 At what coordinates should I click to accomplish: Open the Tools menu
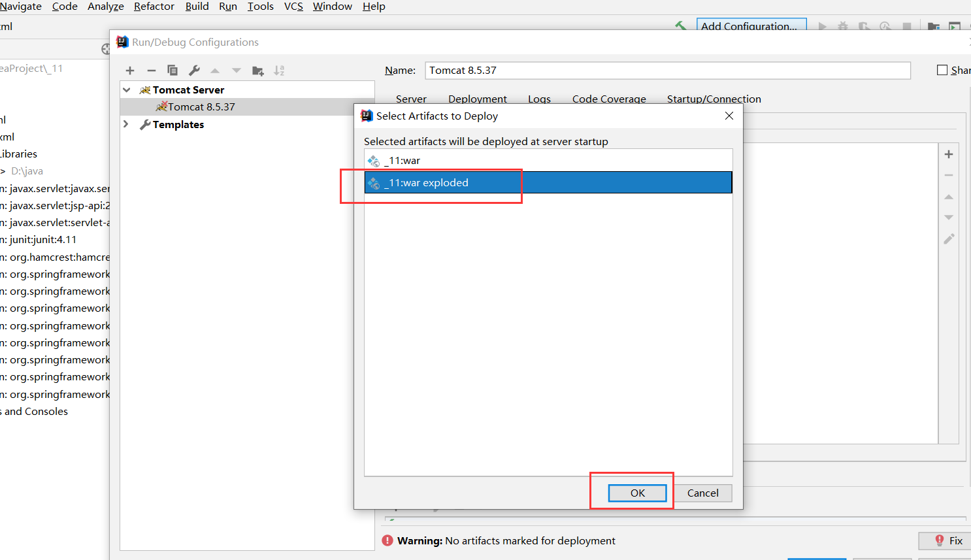point(261,7)
